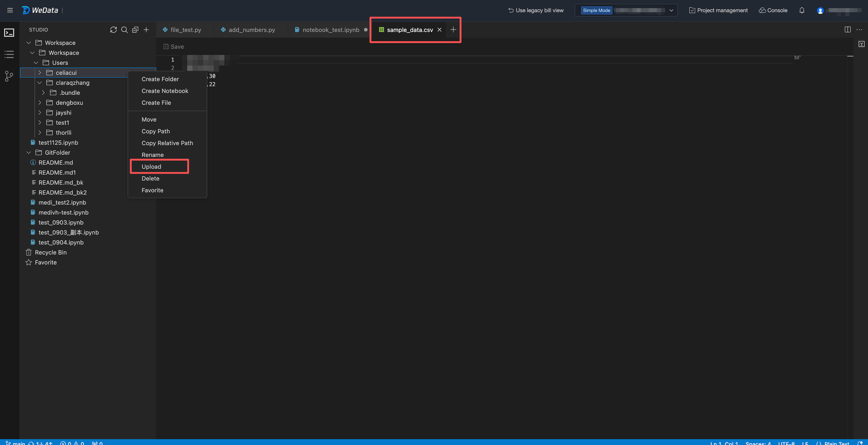Screen dimensions: 868x445
Task: Choose Upload from the context menu
Action: [151, 166]
